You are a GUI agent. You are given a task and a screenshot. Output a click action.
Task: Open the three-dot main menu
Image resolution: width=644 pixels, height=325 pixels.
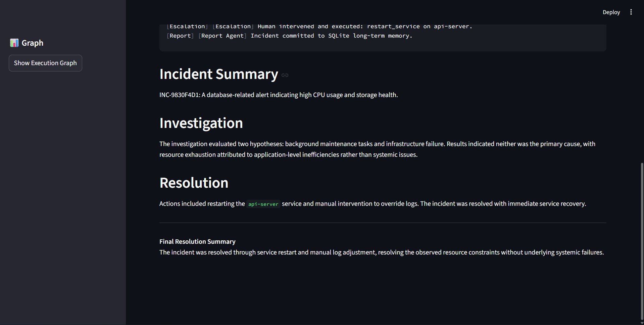(631, 12)
